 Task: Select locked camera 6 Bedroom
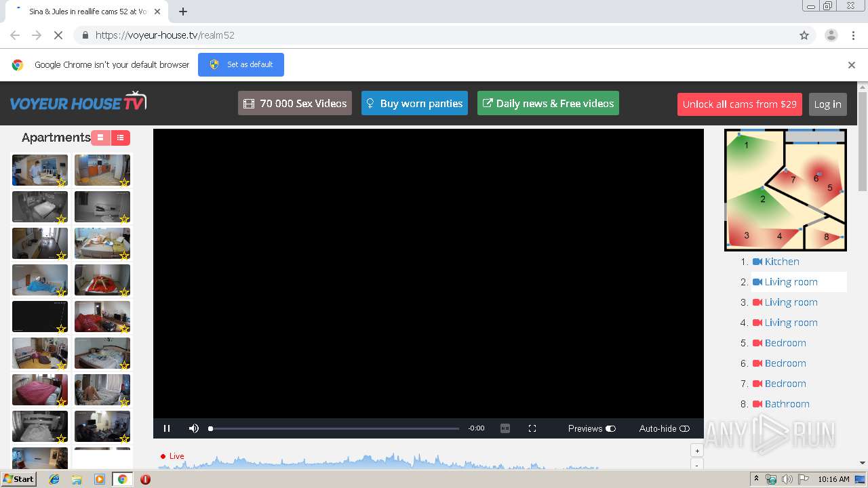pyautogui.click(x=779, y=363)
